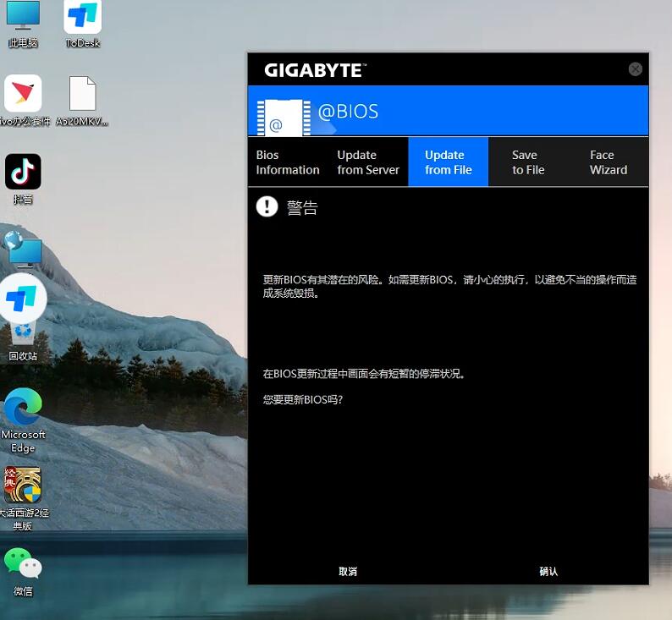The height and width of the screenshot is (620, 672).
Task: Open the Update from Server tab
Action: click(x=367, y=162)
